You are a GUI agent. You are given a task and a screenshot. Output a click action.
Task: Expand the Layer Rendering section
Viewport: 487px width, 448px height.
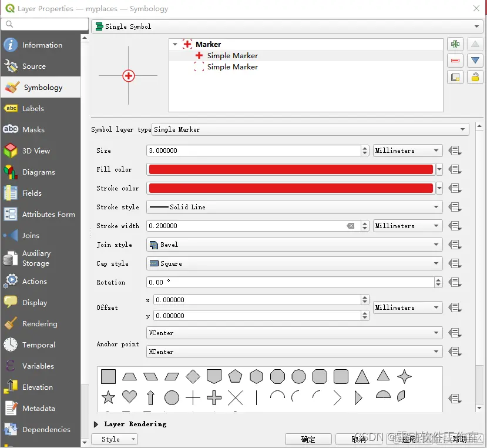pos(96,424)
